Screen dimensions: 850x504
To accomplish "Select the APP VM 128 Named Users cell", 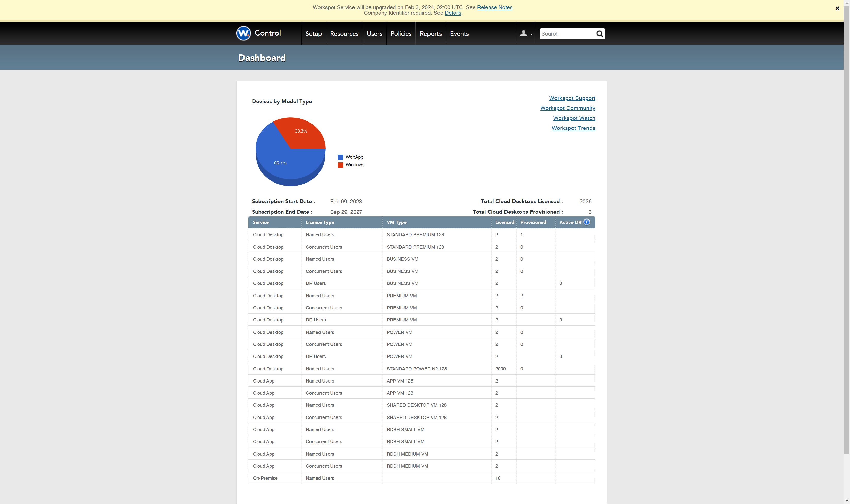I will click(x=437, y=381).
